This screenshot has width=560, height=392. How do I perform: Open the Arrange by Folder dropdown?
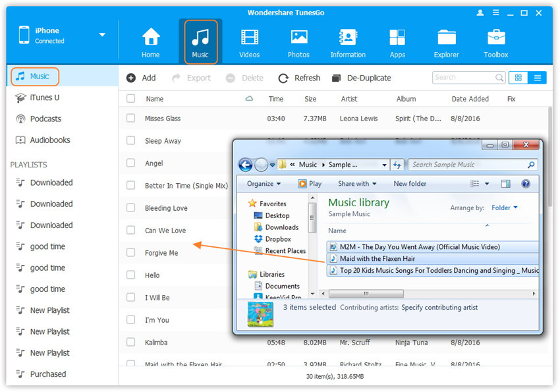tap(505, 208)
